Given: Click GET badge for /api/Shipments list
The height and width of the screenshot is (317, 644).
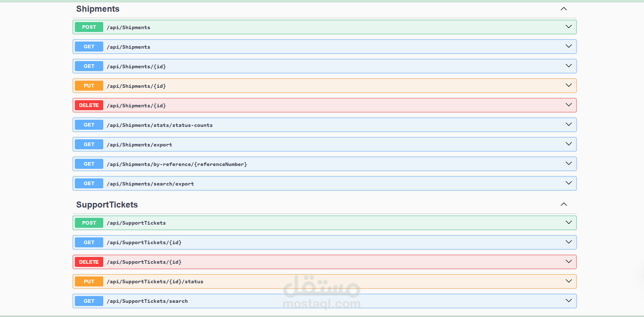Looking at the screenshot, I should point(89,47).
